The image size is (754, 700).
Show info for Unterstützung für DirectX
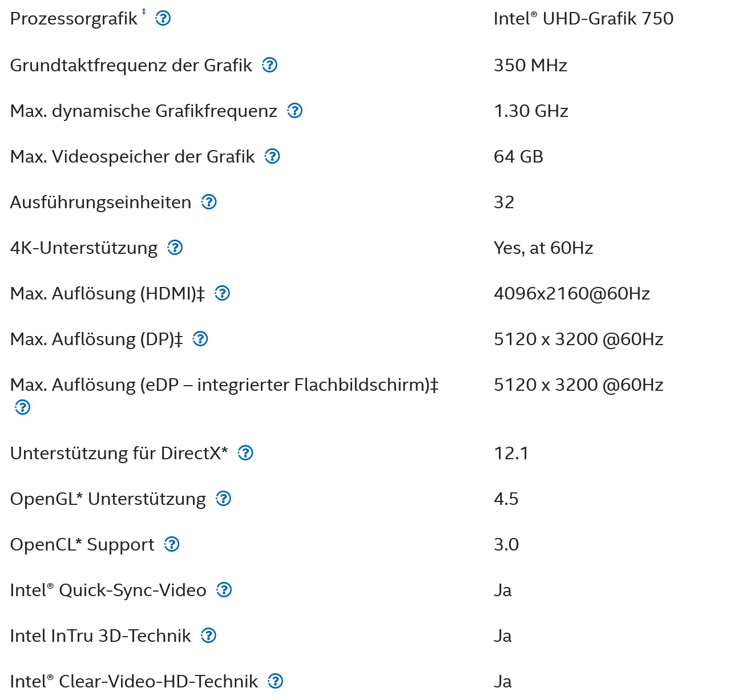coord(246,453)
